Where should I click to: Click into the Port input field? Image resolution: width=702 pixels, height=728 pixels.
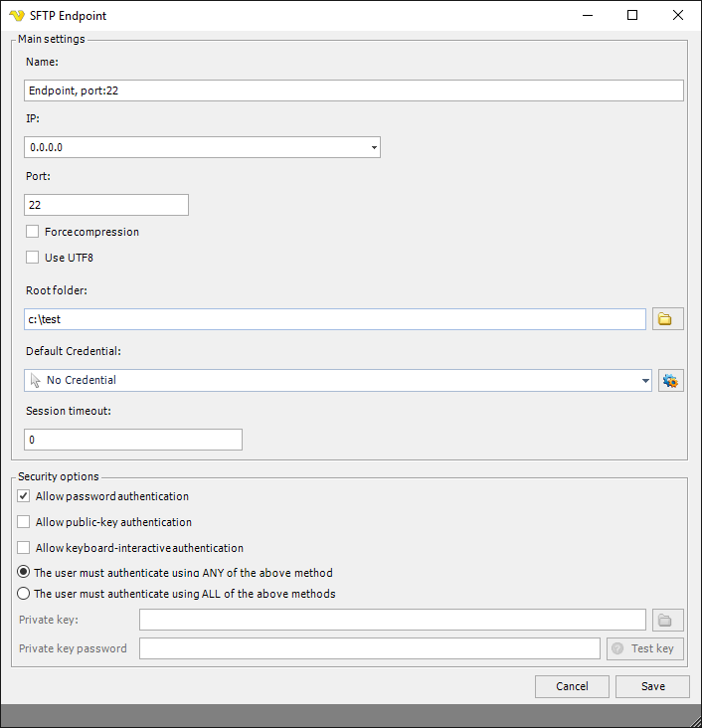point(105,205)
